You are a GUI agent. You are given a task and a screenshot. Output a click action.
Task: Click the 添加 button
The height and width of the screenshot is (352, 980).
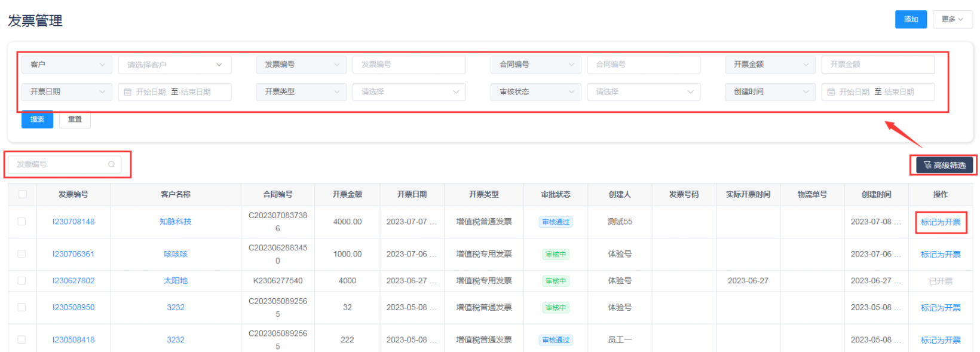pos(911,19)
